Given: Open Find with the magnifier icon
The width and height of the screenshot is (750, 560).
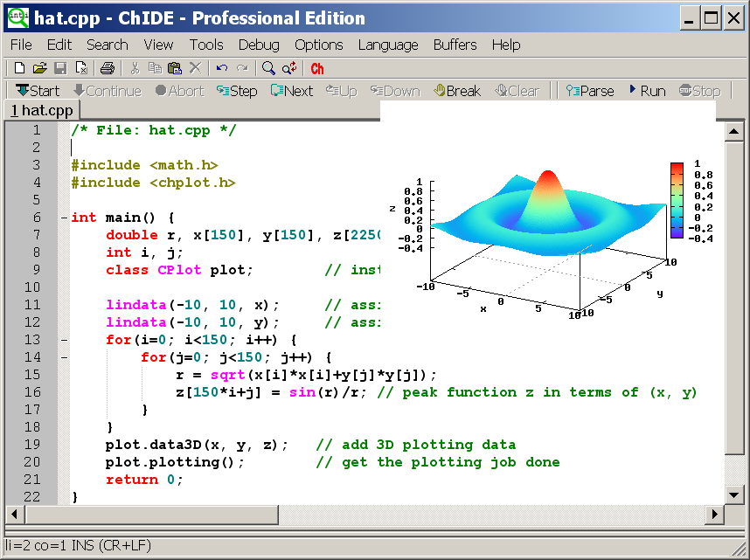Looking at the screenshot, I should pyautogui.click(x=268, y=68).
